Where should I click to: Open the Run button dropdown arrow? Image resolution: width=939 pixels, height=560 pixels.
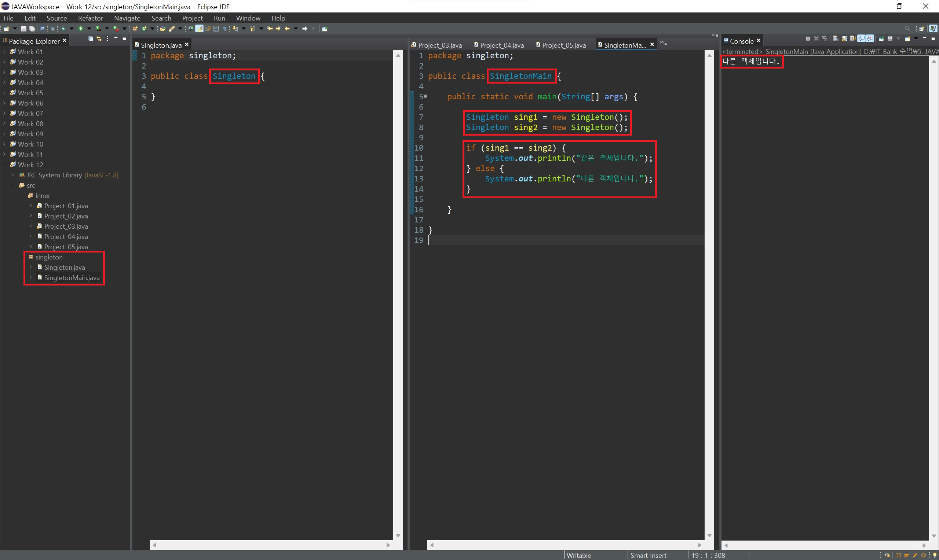point(89,29)
